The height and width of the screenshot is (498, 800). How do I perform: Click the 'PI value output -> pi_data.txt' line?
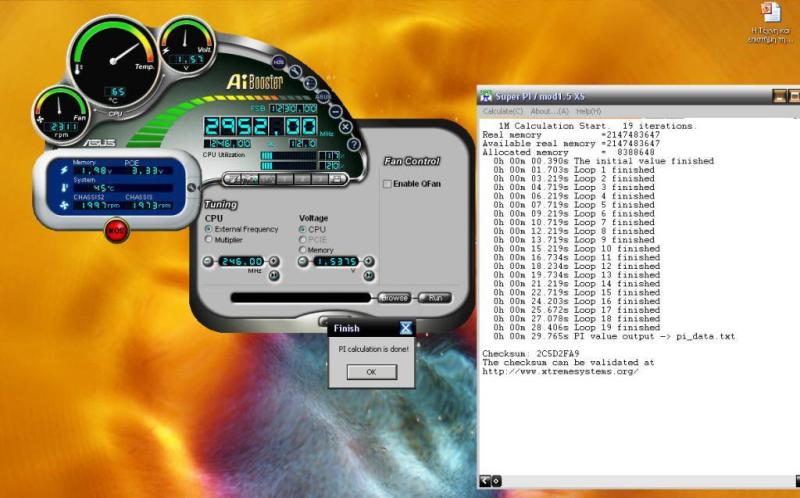coord(614,336)
